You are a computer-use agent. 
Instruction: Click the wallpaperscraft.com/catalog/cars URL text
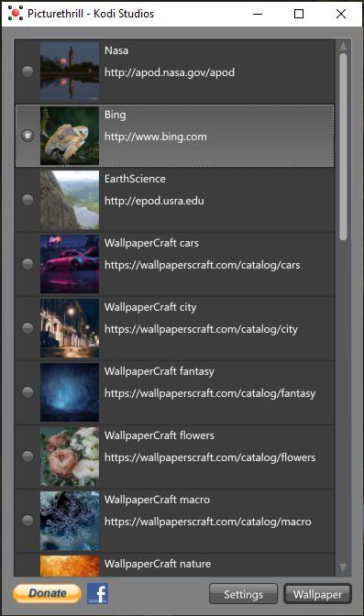(x=202, y=265)
